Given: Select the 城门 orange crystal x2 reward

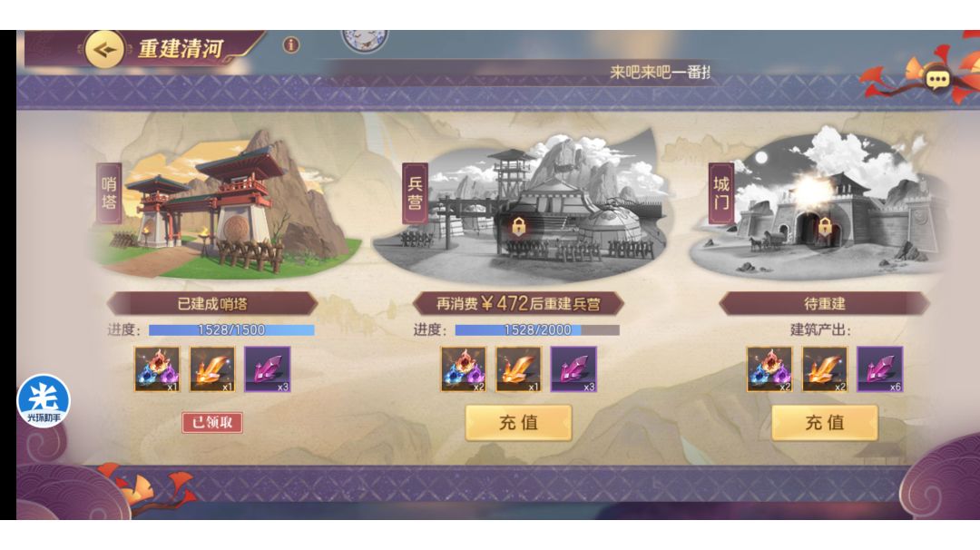Looking at the screenshot, I should coord(825,369).
